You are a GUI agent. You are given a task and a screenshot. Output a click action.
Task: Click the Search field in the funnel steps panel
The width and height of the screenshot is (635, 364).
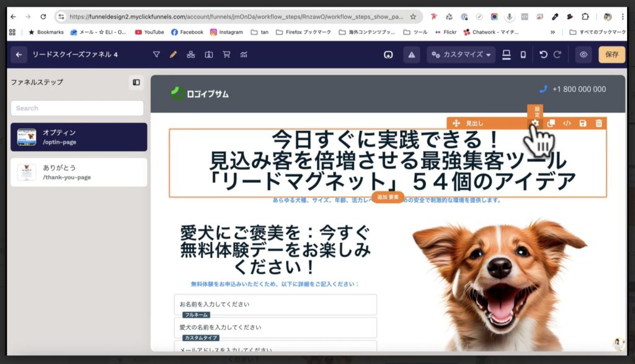[x=77, y=108]
